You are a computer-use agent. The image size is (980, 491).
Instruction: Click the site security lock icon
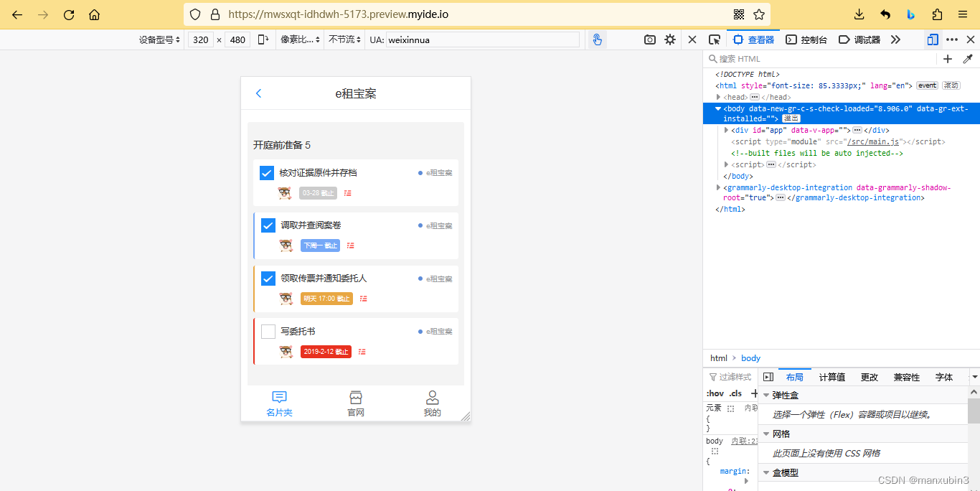coord(215,14)
